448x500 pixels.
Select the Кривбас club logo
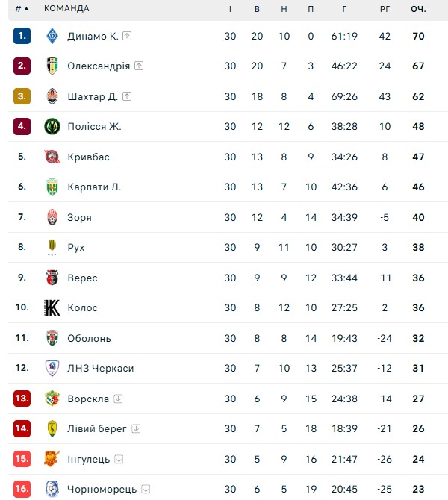tap(52, 157)
